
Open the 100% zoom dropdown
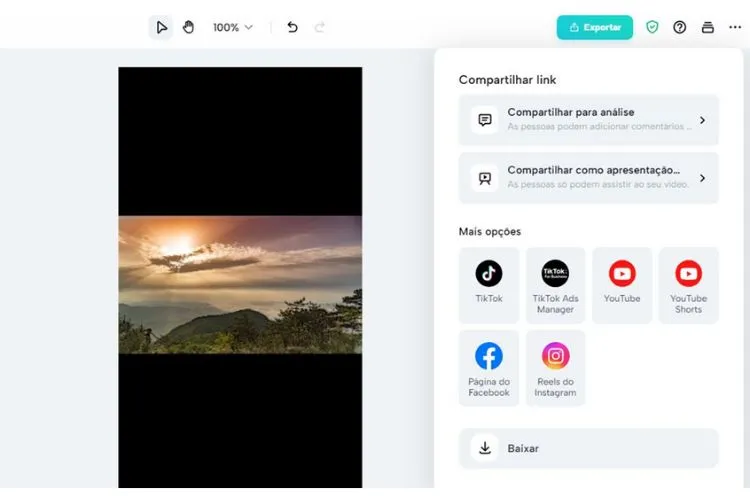tap(233, 27)
